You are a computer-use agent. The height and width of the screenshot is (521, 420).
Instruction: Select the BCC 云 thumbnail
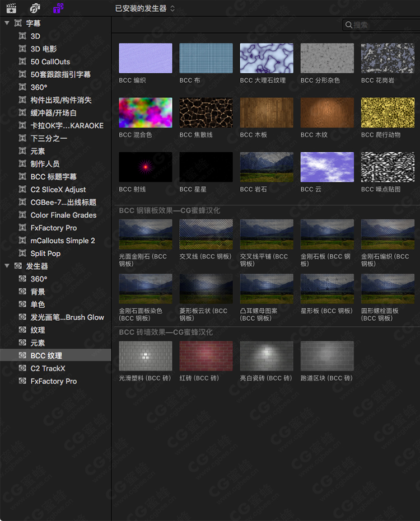tap(327, 167)
